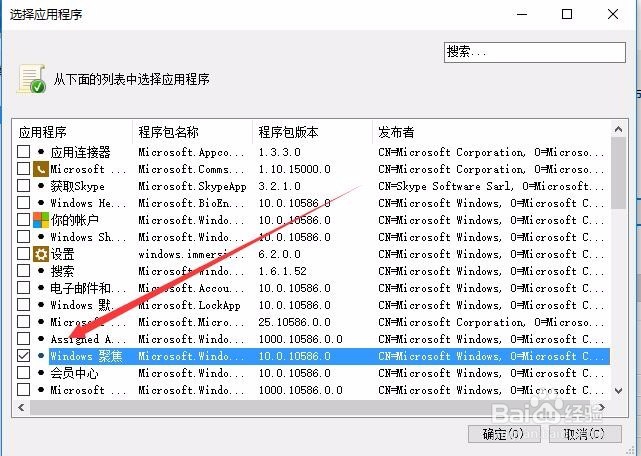The height and width of the screenshot is (456, 641).
Task: Close the 选择应用程序 dialog
Action: point(613,14)
